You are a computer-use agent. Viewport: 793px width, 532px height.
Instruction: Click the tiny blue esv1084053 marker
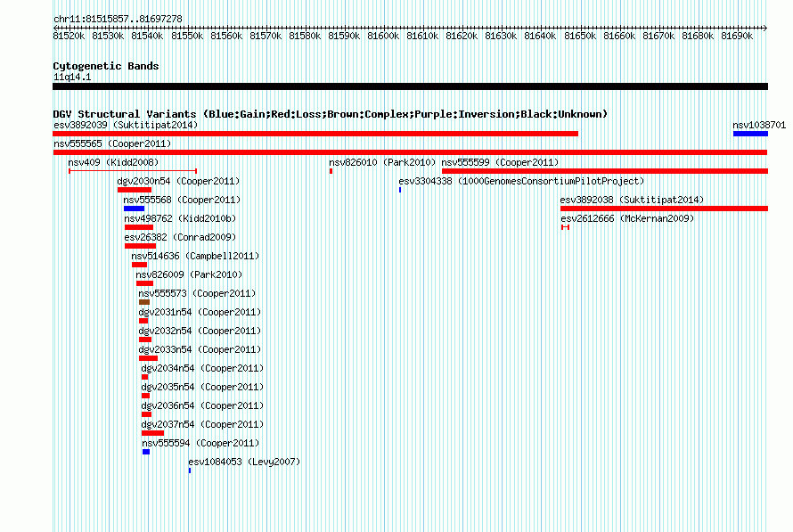190,471
